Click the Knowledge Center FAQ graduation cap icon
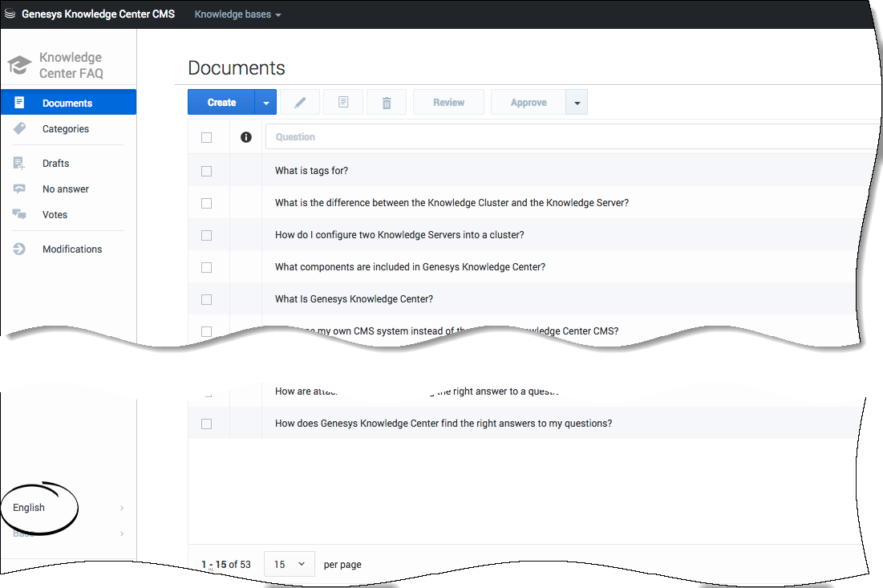 point(19,65)
